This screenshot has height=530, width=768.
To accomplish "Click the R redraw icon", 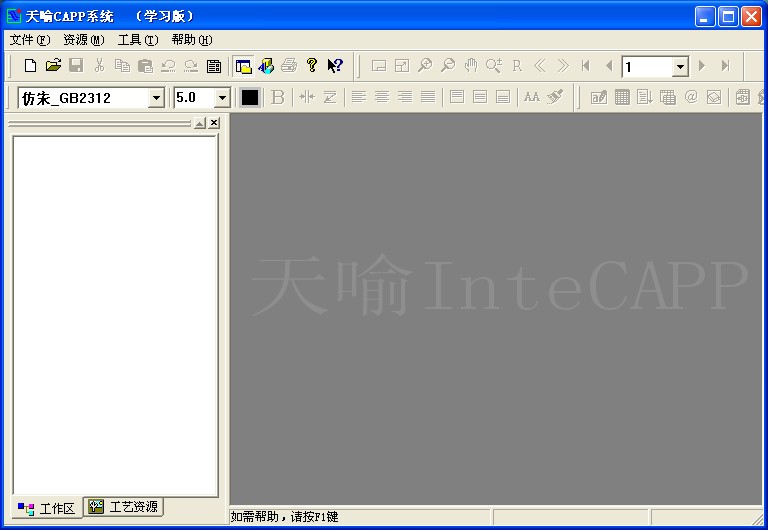I will [517, 66].
